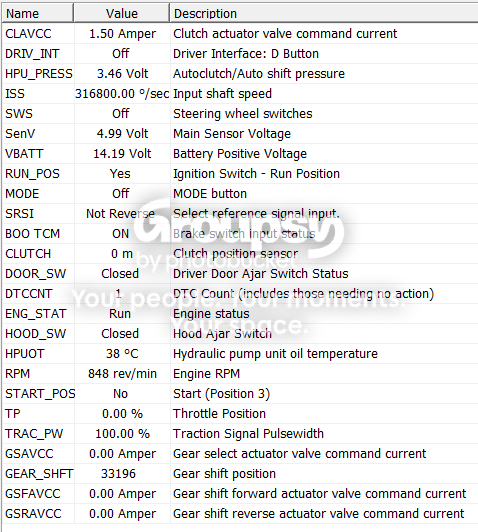Select the DTCCNT parameter name
This screenshot has width=478, height=532.
[x=29, y=294]
